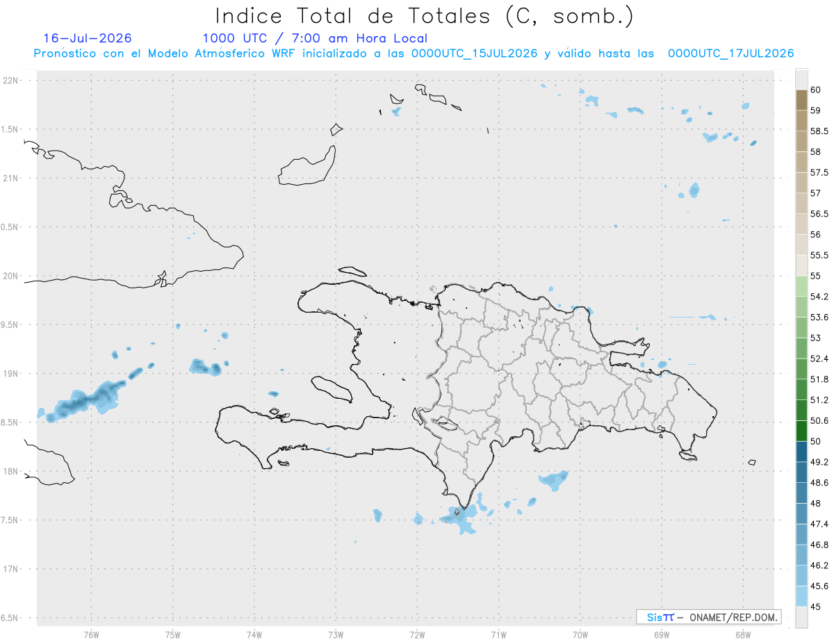
Task: Click the "69W" longitude axis label
Action: click(x=661, y=635)
